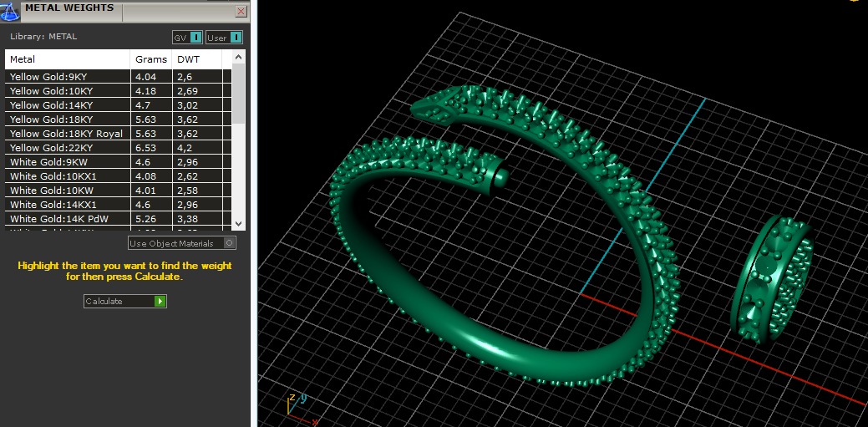The width and height of the screenshot is (868, 427).
Task: Click the Library: METAL label
Action: [x=43, y=37]
